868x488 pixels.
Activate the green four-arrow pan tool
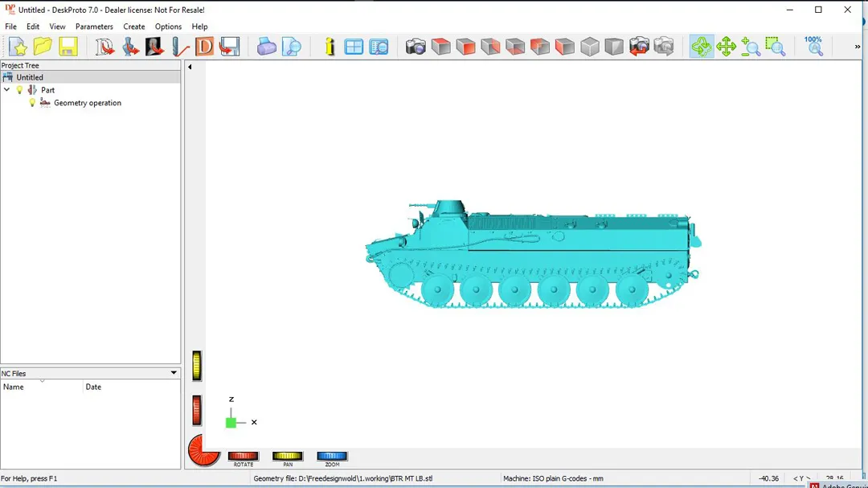point(726,47)
